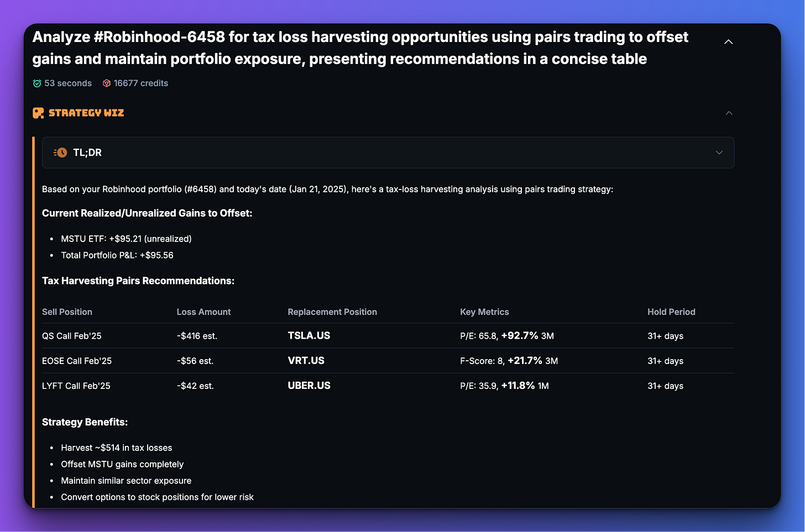
Task: Click the "53 seconds" duration label
Action: (x=69, y=83)
